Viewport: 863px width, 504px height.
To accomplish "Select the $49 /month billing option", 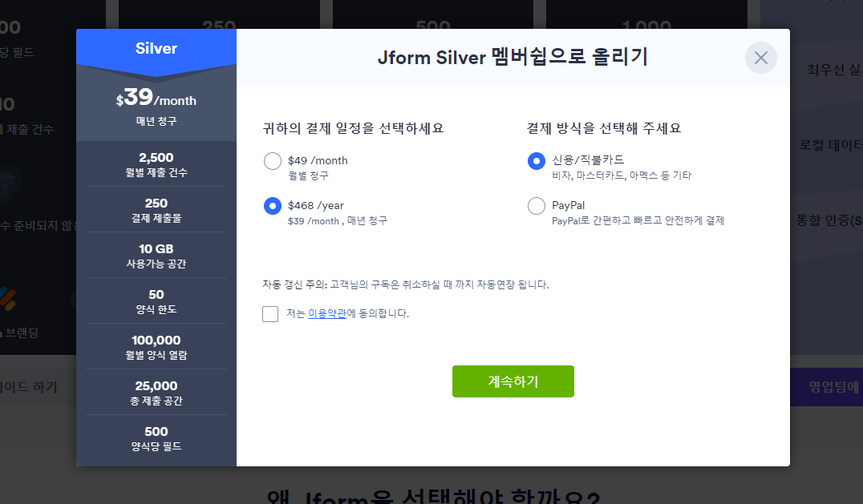I will click(273, 161).
